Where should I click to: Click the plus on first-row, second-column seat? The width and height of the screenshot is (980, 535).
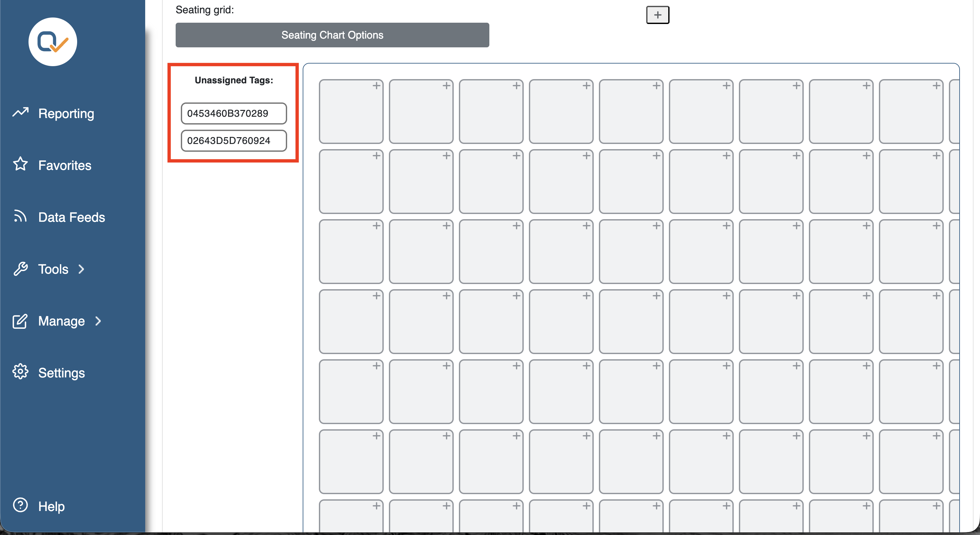[446, 86]
